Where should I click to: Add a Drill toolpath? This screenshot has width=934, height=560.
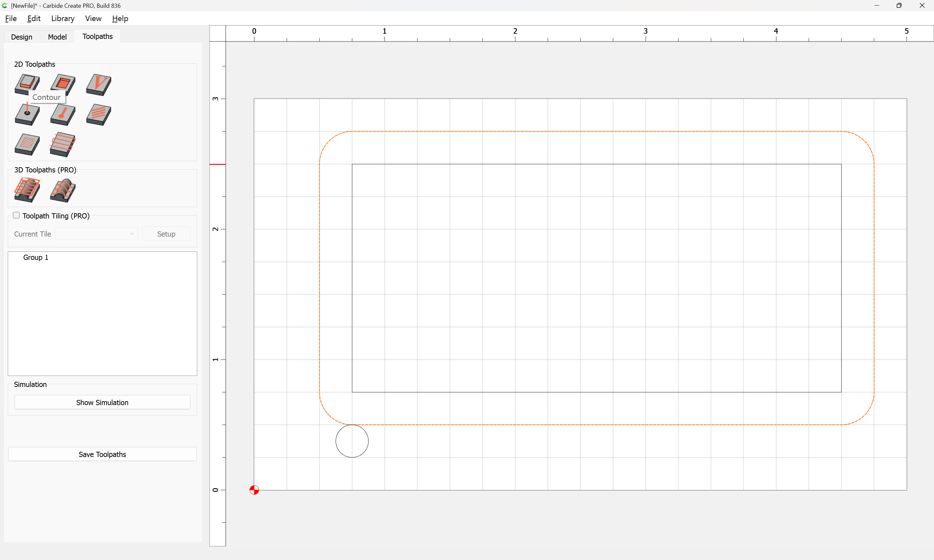click(x=27, y=114)
